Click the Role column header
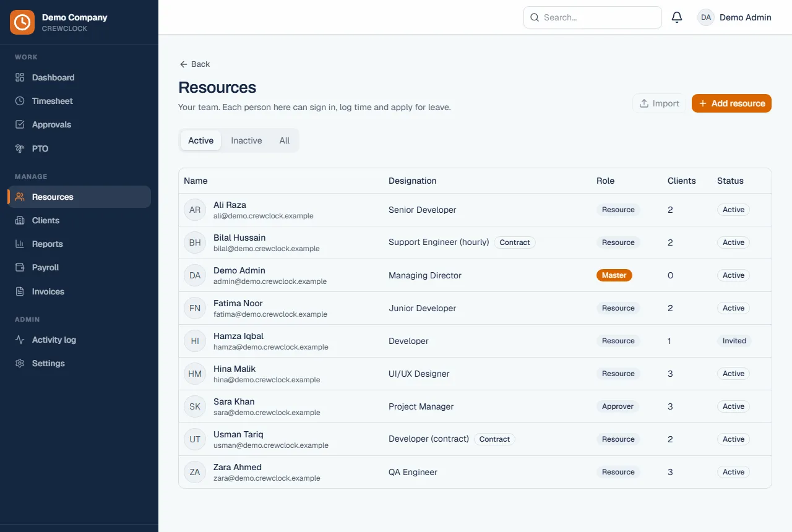792x532 pixels. tap(606, 181)
